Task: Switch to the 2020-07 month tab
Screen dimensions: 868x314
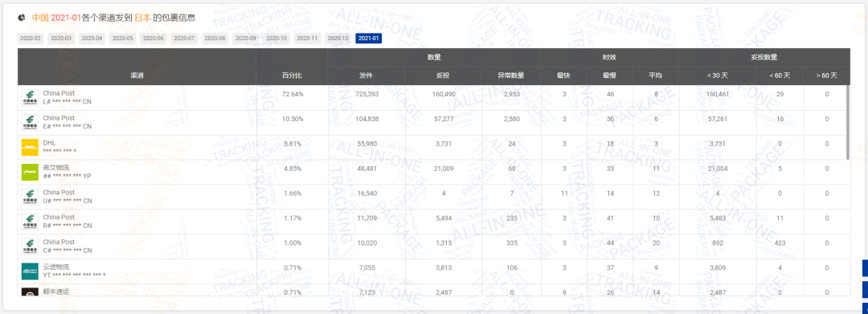Action: click(184, 38)
